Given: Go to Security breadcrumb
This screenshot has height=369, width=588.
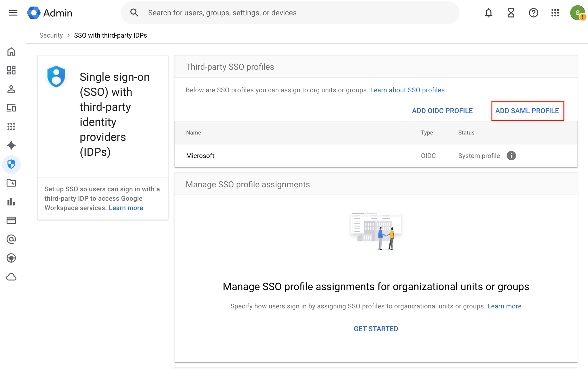Looking at the screenshot, I should pos(51,35).
